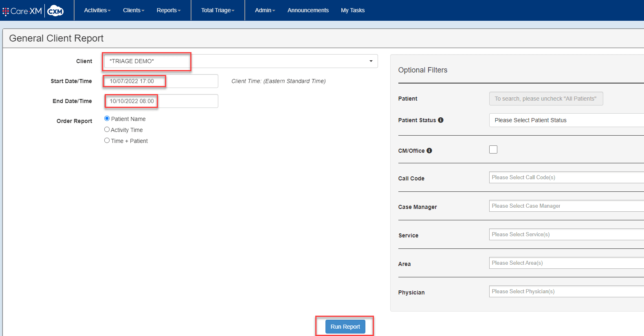Screen dimensions: 644x336
Task: Go to the Announcements page
Action: [x=308, y=10]
